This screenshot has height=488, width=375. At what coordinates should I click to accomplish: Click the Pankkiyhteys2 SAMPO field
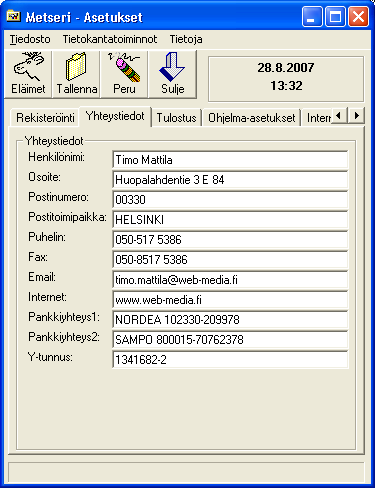click(x=230, y=340)
